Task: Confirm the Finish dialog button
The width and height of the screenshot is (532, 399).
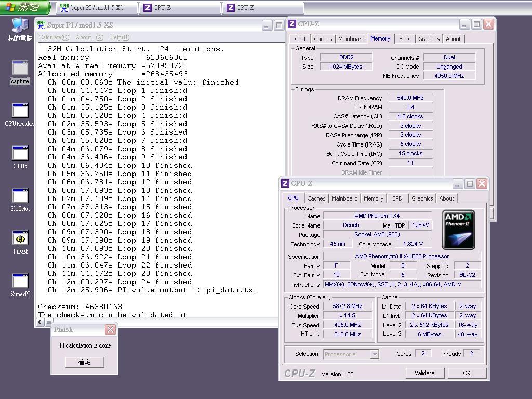Action: 85,362
